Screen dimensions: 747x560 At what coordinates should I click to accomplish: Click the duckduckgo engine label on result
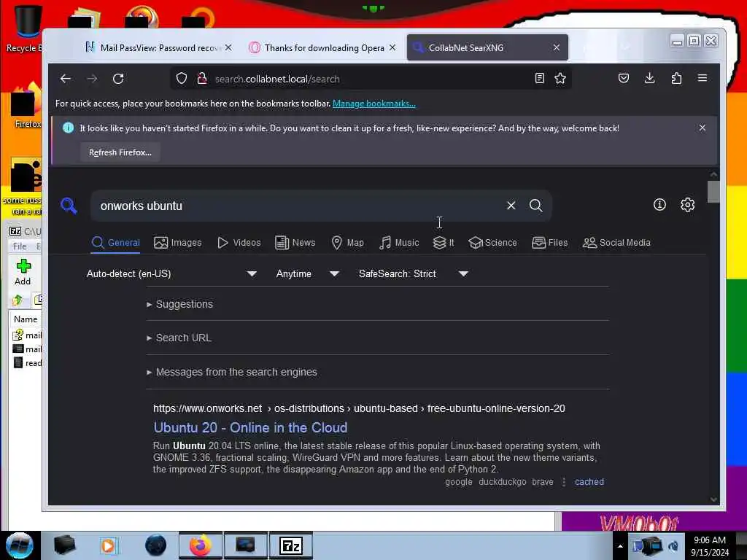(502, 482)
